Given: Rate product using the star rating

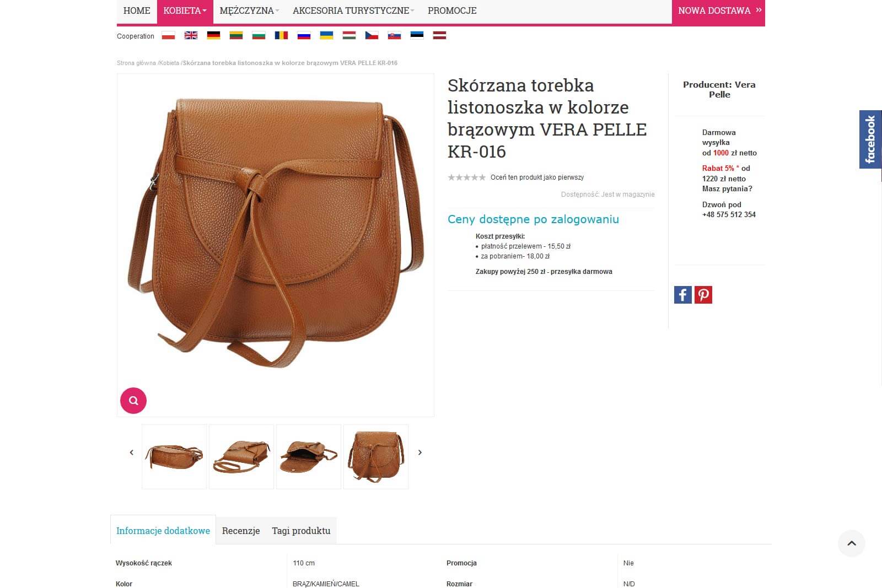Looking at the screenshot, I should point(467,177).
